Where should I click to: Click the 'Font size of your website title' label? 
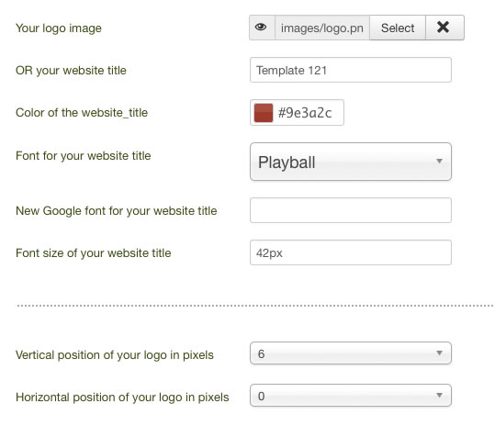tap(94, 253)
